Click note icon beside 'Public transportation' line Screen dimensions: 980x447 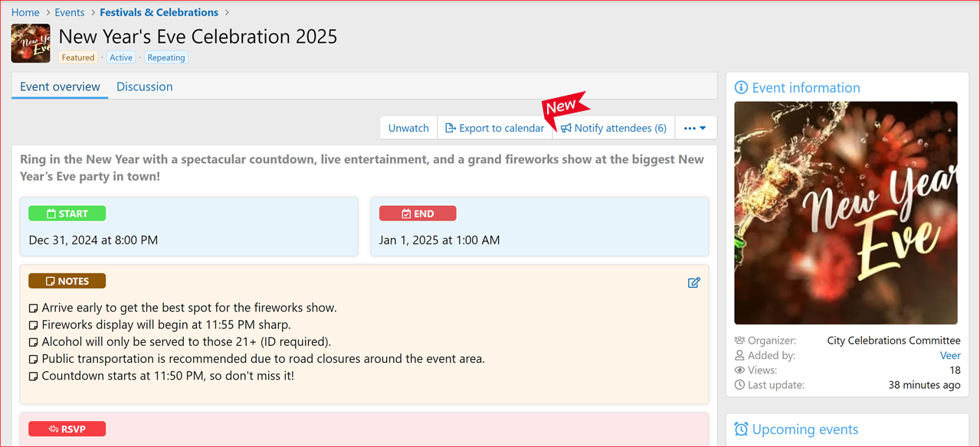(34, 360)
